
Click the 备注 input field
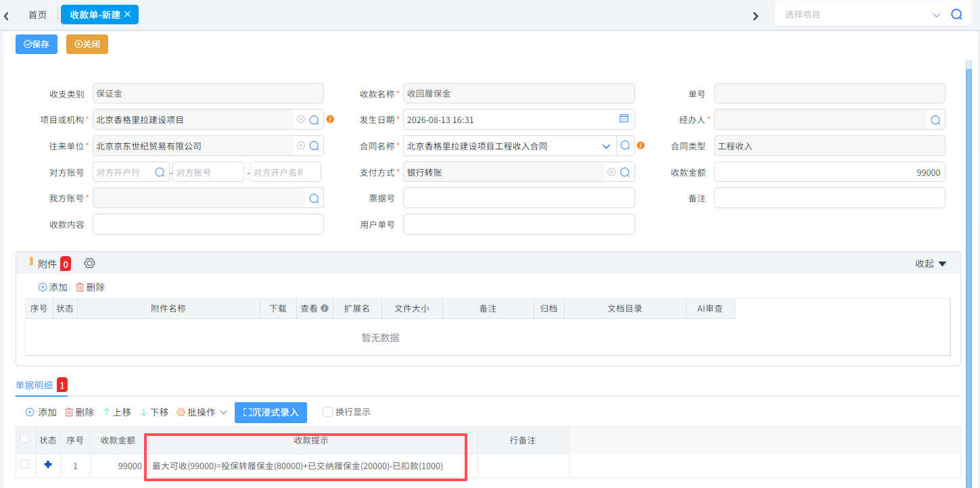[x=829, y=198]
